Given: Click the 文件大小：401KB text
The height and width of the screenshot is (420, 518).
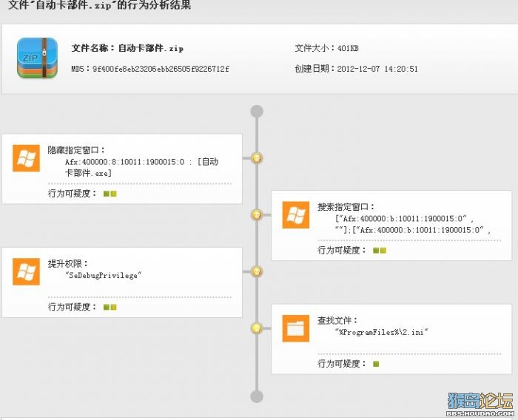Looking at the screenshot, I should (x=327, y=48).
